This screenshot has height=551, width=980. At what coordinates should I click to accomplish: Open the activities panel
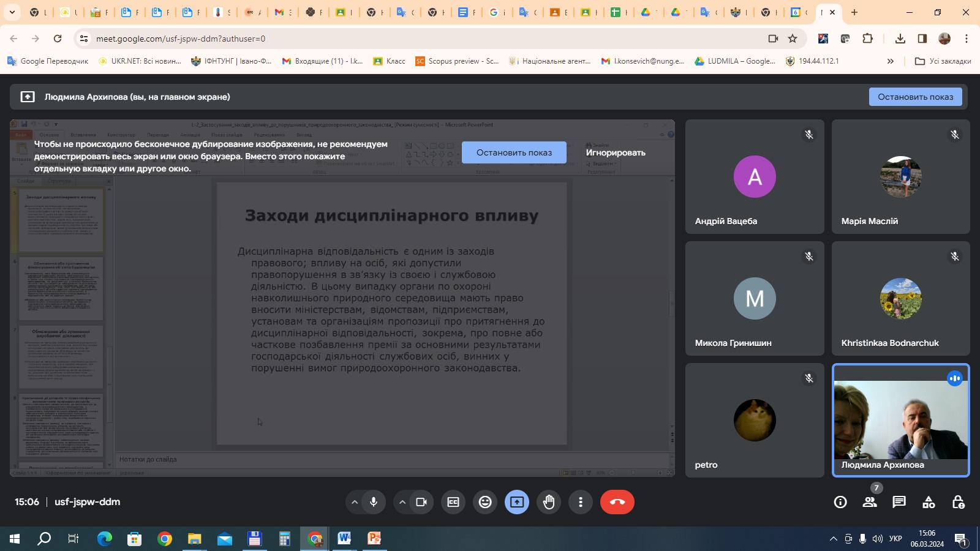pos(928,502)
